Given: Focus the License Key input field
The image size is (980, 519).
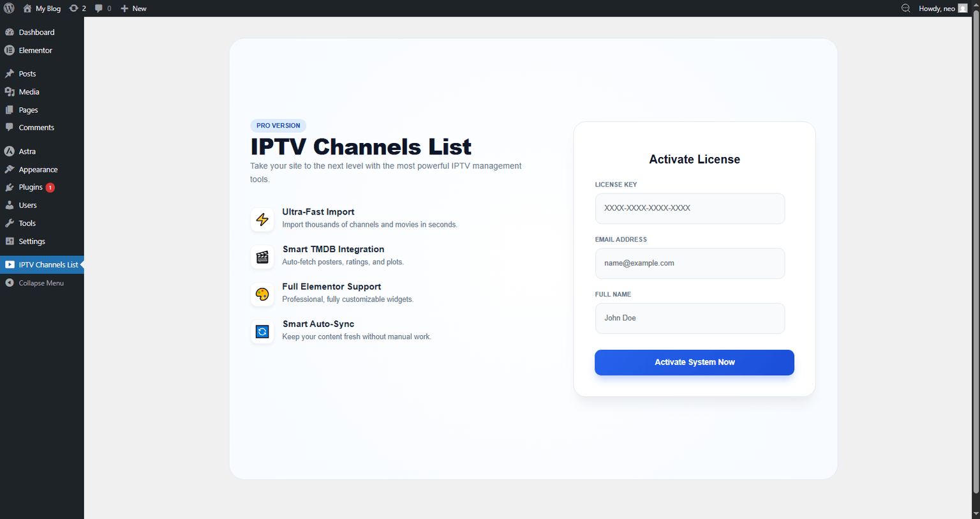Looking at the screenshot, I should click(690, 209).
